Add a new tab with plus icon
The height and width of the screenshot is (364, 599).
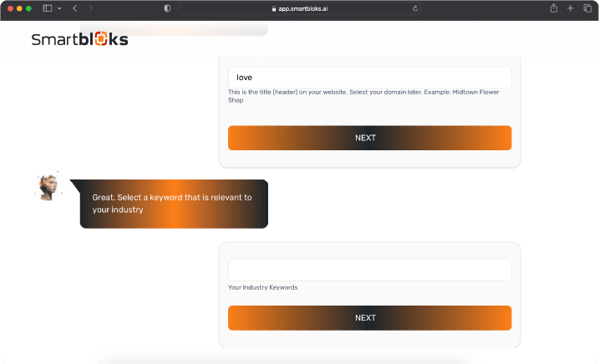[570, 8]
